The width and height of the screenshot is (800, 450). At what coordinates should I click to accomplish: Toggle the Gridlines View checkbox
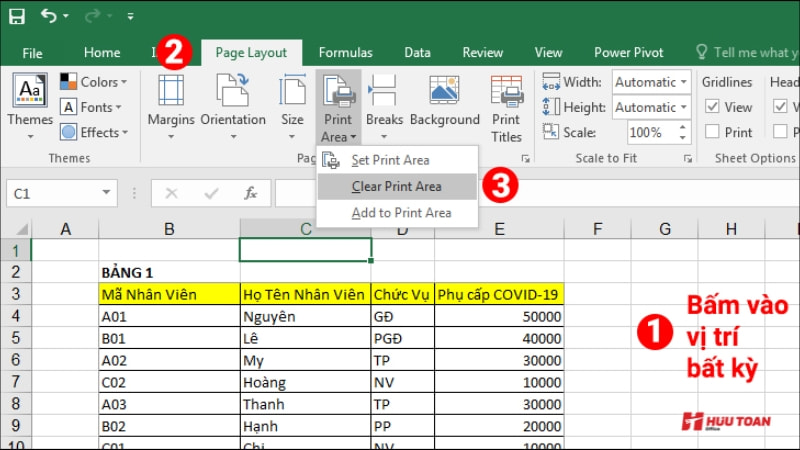pyautogui.click(x=713, y=107)
